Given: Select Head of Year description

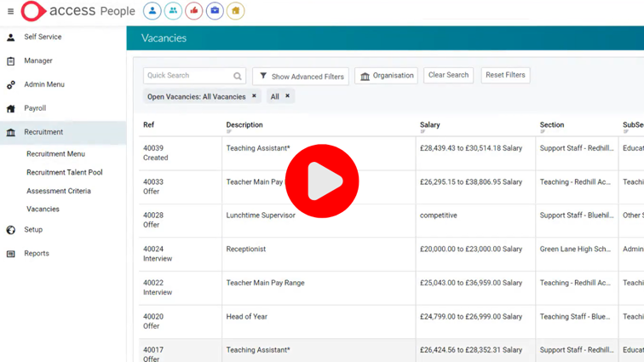Looking at the screenshot, I should coord(247,317).
